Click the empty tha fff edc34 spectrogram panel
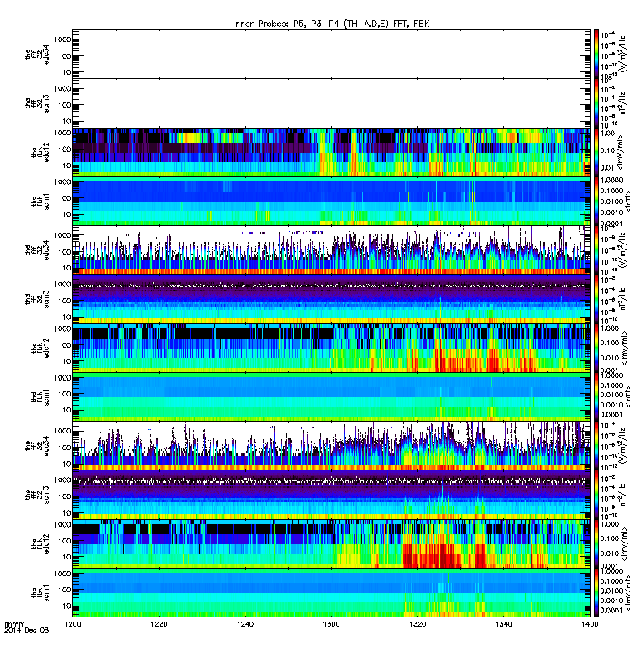This screenshot has width=630, height=672. pos(331,54)
